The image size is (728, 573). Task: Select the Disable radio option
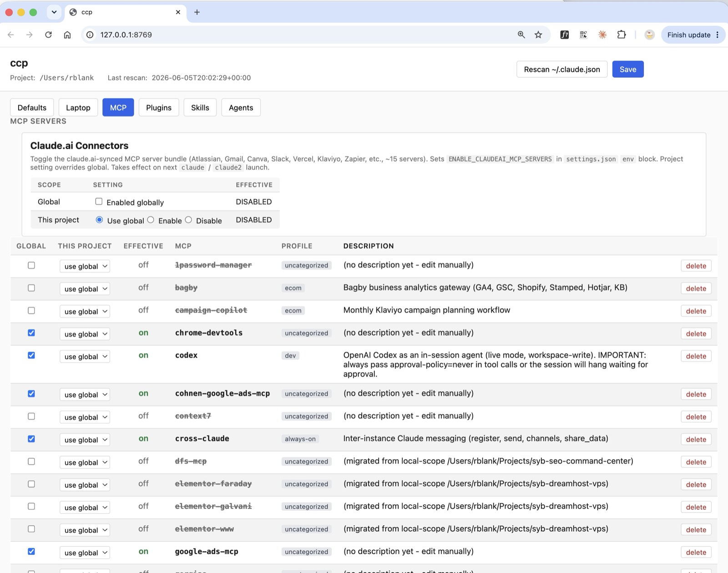pyautogui.click(x=188, y=220)
